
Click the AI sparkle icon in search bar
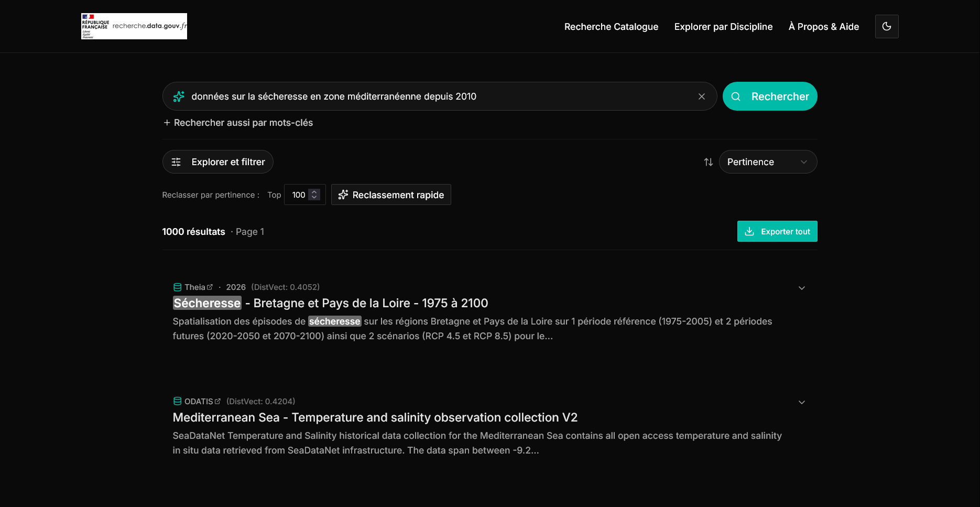tap(179, 96)
